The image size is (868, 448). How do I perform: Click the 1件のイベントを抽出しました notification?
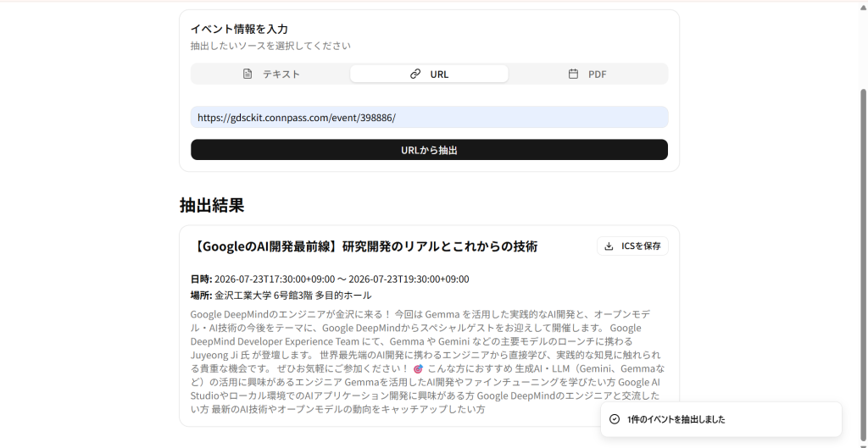pyautogui.click(x=721, y=419)
